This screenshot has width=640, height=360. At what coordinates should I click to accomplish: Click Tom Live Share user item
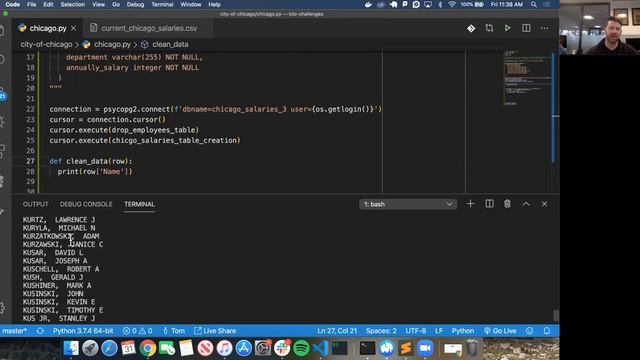click(x=174, y=331)
